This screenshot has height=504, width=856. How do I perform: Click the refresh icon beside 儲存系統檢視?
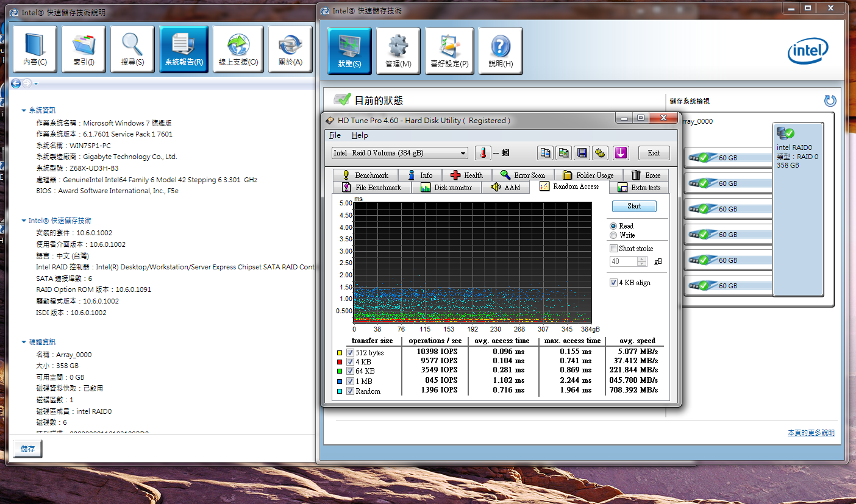(830, 101)
